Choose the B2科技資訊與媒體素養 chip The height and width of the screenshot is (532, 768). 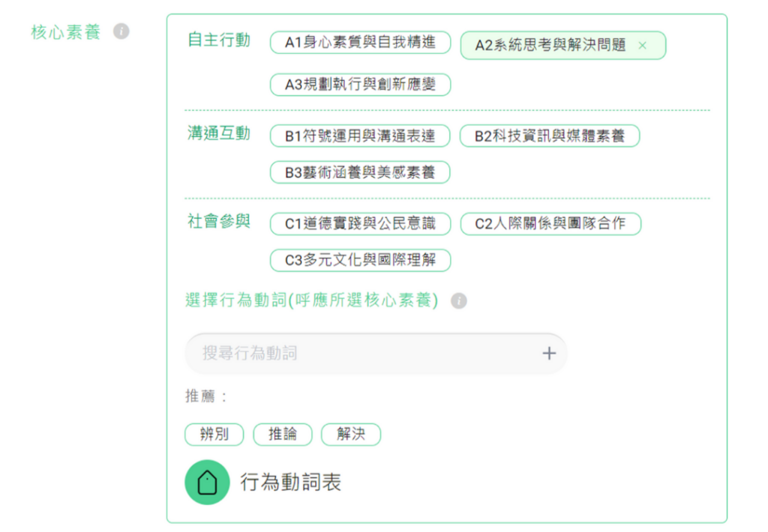coord(550,136)
